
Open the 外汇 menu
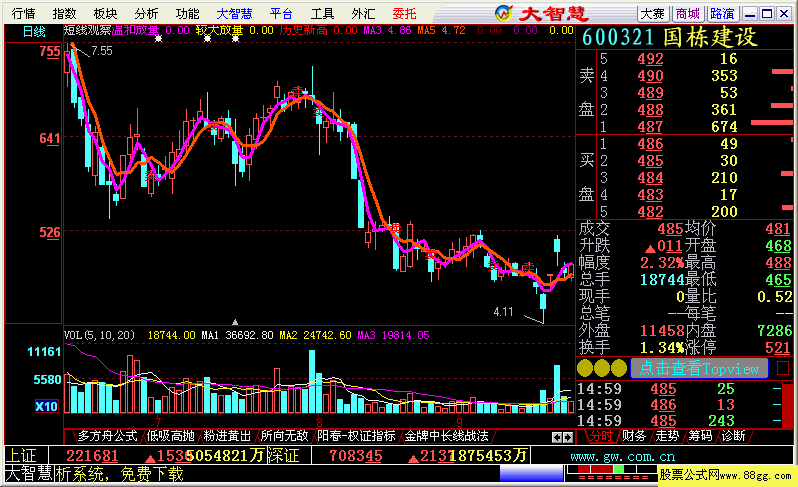pos(363,13)
